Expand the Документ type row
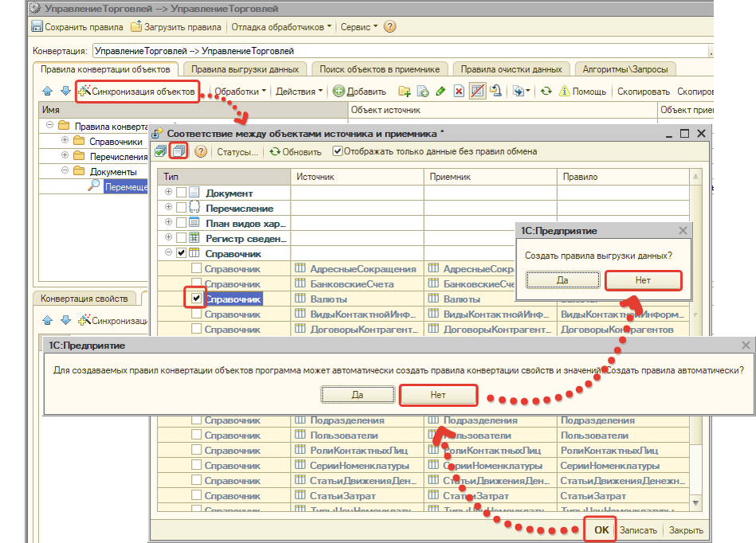The width and height of the screenshot is (756, 543). (168, 192)
